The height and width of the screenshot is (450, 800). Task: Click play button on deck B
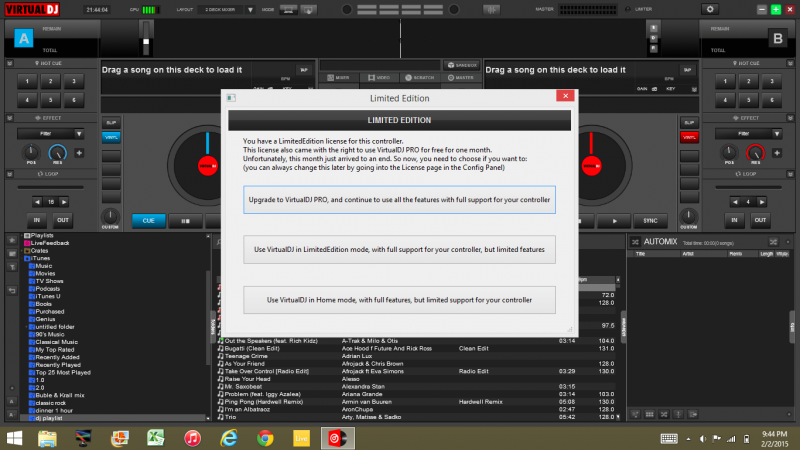pos(614,221)
